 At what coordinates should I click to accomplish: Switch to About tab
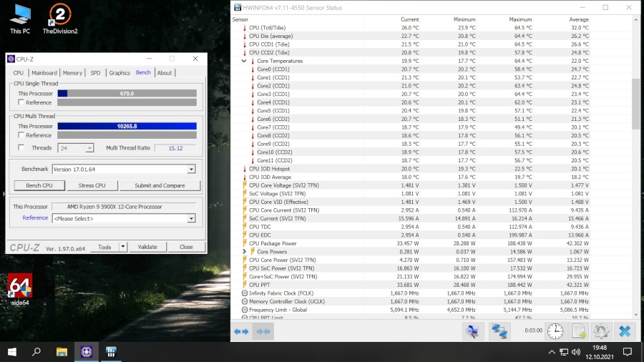(165, 73)
